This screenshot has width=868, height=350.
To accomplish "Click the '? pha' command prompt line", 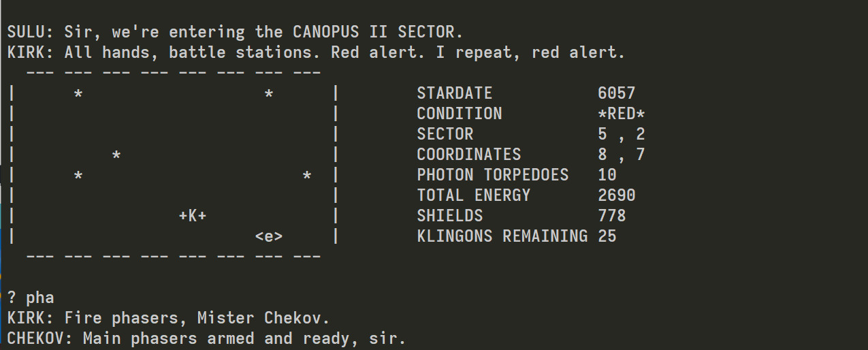I will [31, 298].
